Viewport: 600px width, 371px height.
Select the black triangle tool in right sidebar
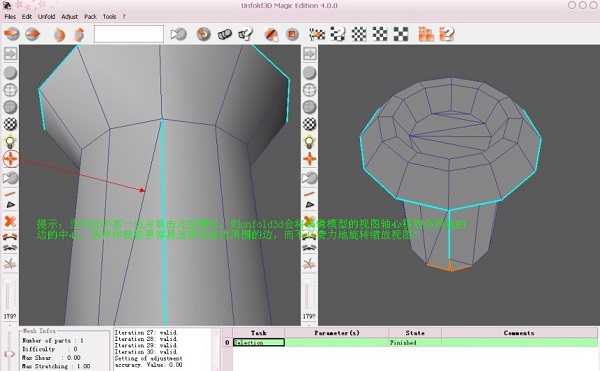pyautogui.click(x=309, y=205)
